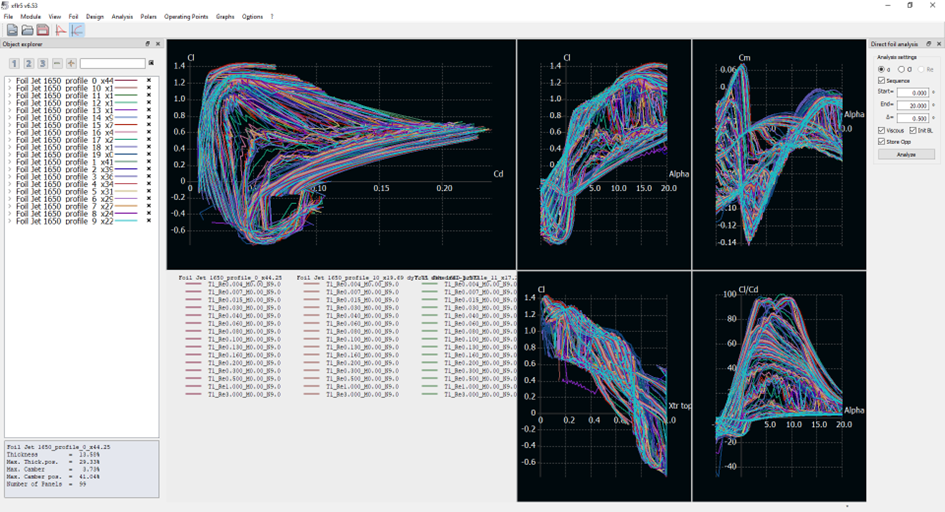Click level 1 button in Object explorer

click(14, 63)
